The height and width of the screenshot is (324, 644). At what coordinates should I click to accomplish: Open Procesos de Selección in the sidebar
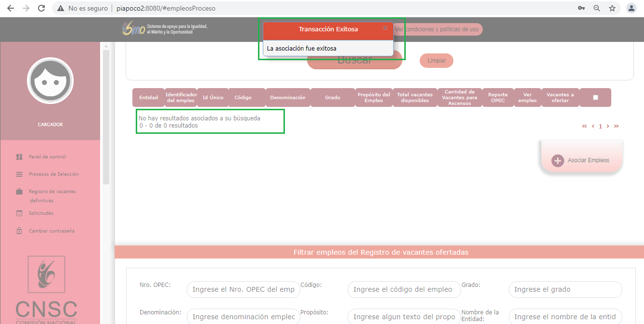[53, 174]
